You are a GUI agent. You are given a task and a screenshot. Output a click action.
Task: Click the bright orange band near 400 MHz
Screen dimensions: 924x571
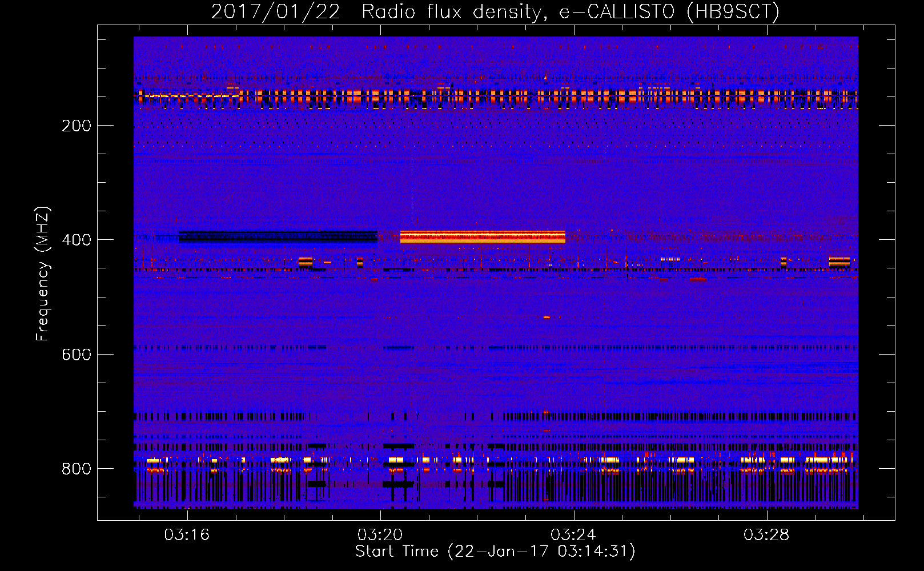(483, 236)
